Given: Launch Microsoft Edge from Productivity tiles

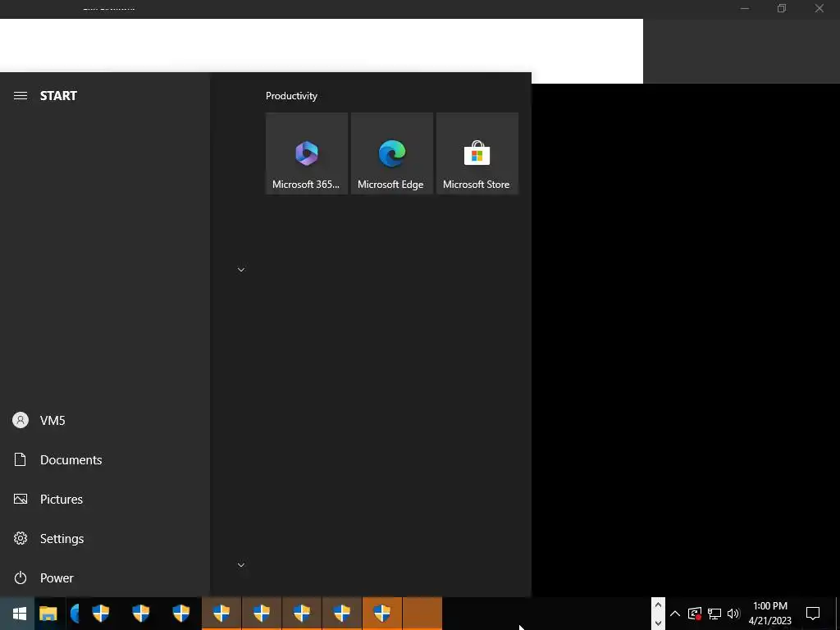Looking at the screenshot, I should click(x=391, y=153).
